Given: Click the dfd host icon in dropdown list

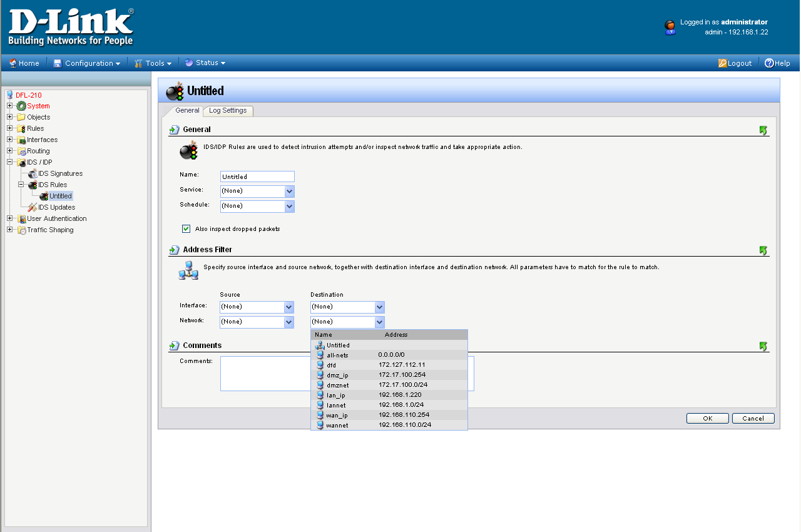Looking at the screenshot, I should [320, 365].
